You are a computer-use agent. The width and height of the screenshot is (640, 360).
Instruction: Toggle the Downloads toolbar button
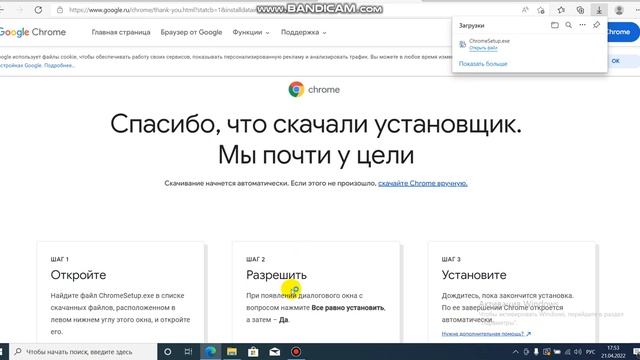599,10
